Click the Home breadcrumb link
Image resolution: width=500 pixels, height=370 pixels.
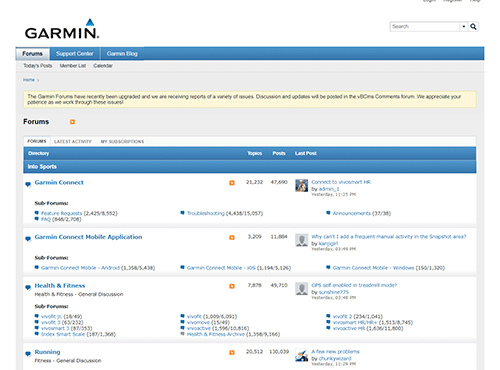pyautogui.click(x=29, y=80)
